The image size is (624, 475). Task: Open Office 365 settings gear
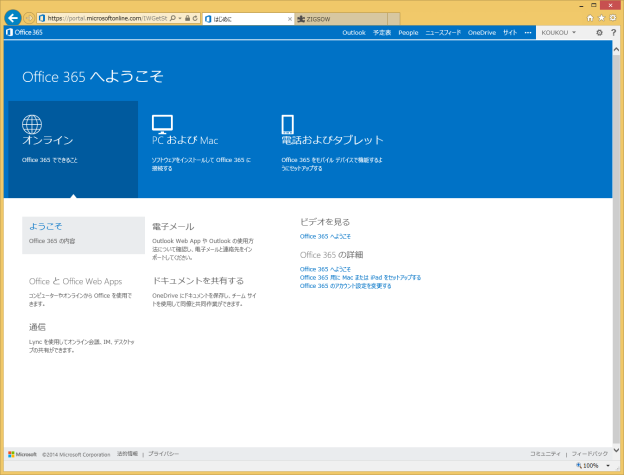[x=599, y=33]
